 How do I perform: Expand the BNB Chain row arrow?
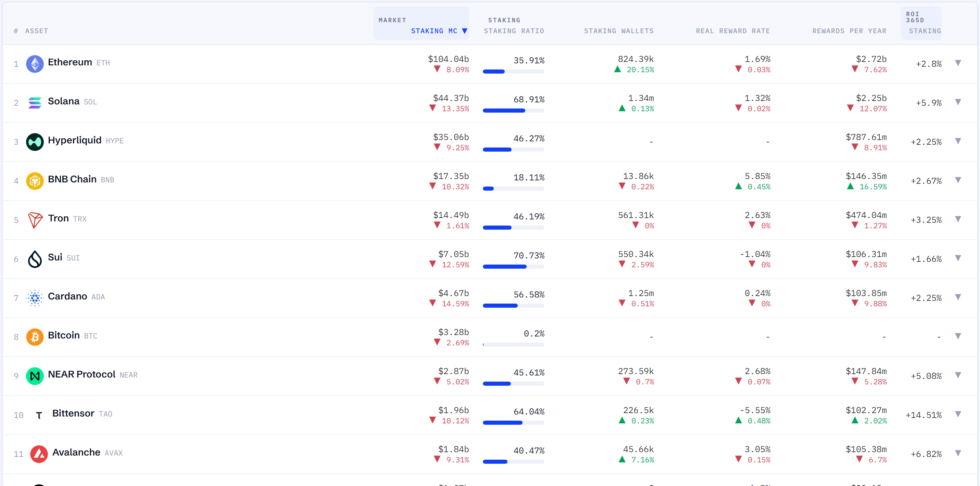click(x=958, y=180)
